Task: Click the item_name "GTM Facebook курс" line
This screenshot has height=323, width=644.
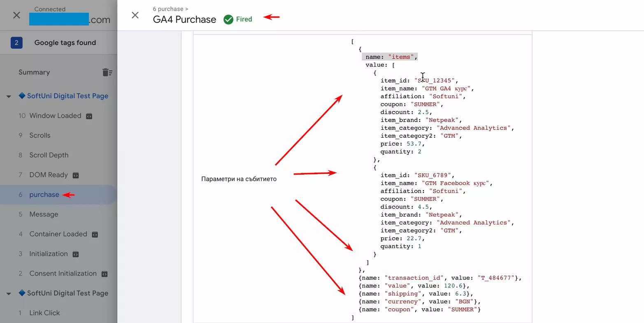Action: point(437,183)
